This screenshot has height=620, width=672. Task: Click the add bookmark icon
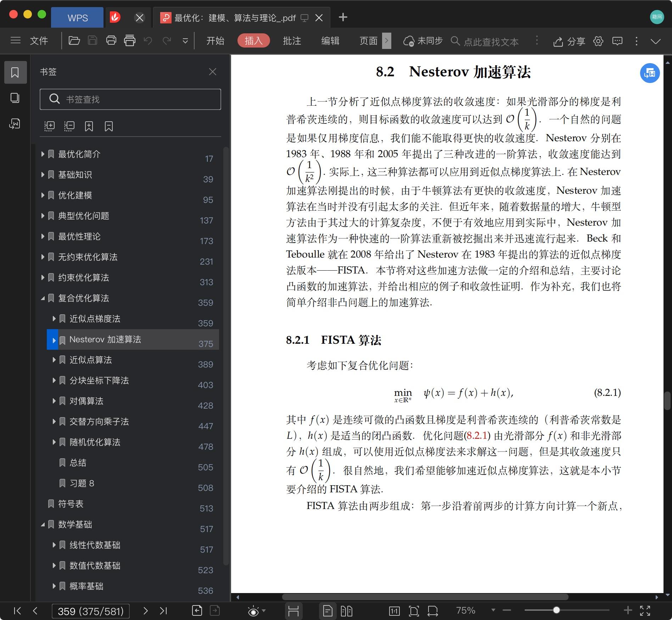[x=89, y=126]
